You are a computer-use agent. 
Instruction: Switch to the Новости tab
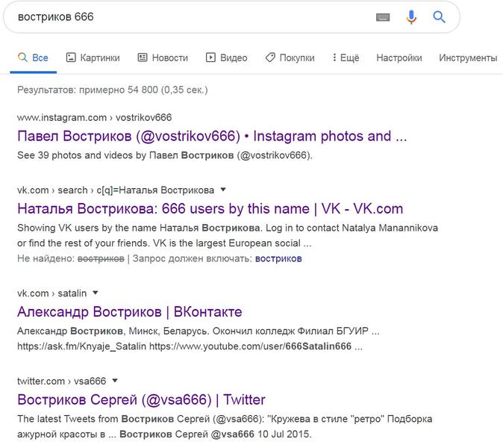point(163,57)
